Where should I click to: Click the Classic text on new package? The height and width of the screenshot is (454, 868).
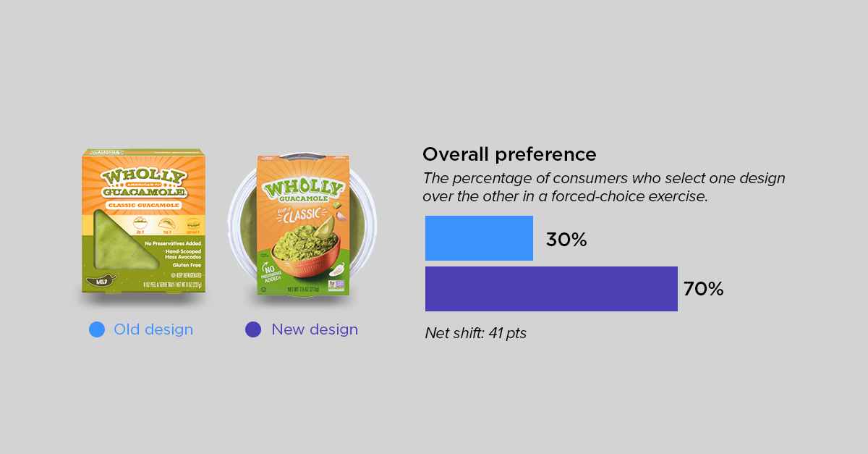click(291, 217)
